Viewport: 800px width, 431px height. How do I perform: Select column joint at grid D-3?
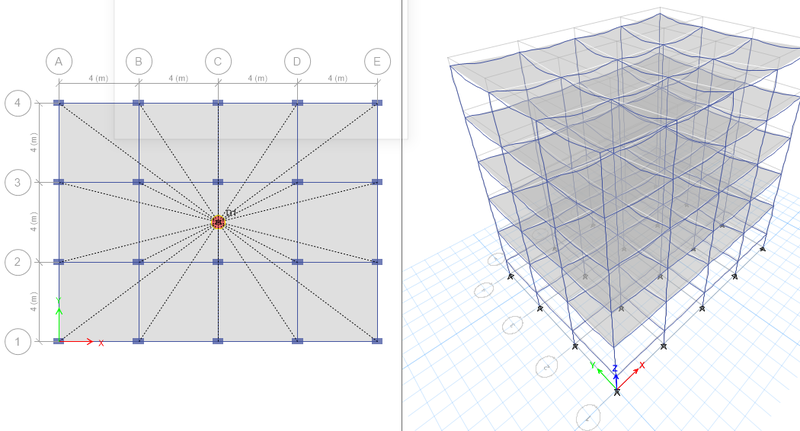click(x=297, y=182)
